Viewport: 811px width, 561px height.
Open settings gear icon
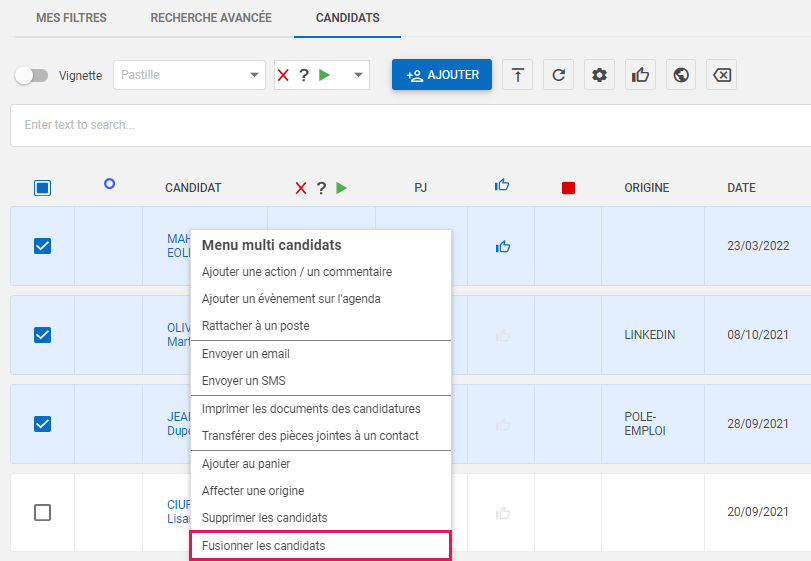click(599, 75)
